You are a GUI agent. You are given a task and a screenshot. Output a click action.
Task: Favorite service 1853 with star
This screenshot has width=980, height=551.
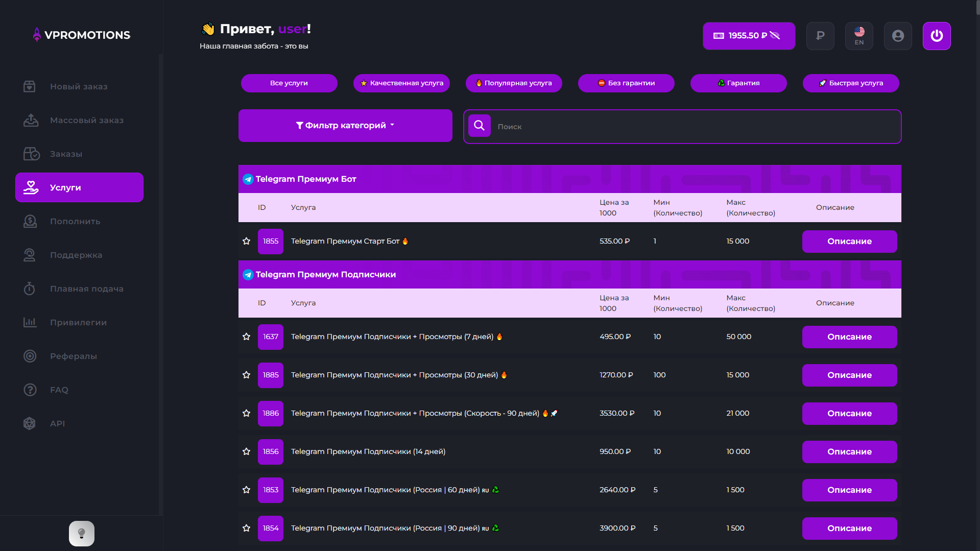[x=246, y=490]
